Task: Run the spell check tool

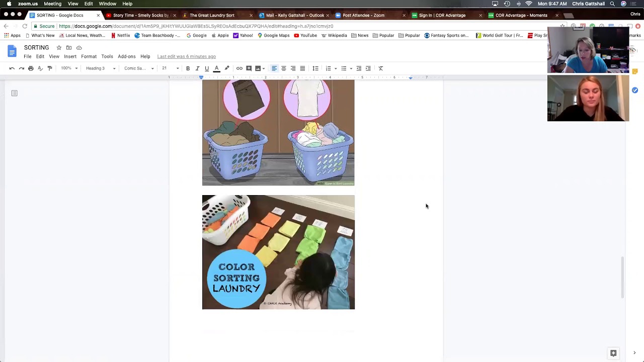Action: 40,68
